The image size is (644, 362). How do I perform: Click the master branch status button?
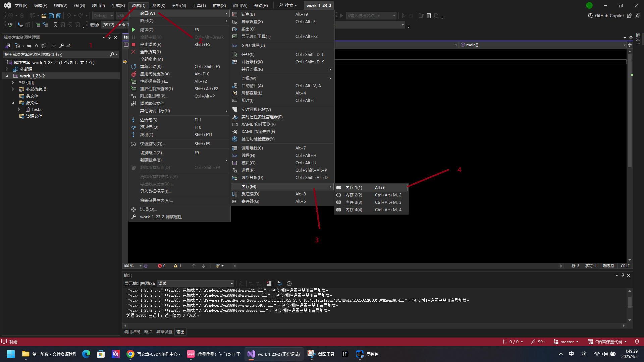point(566,342)
